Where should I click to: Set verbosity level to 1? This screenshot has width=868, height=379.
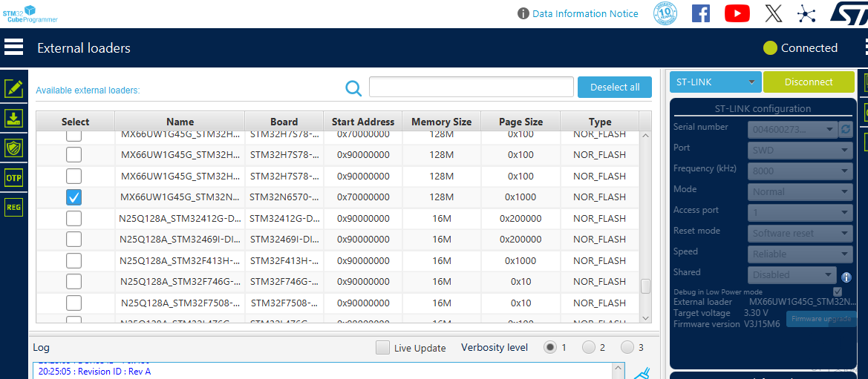pyautogui.click(x=549, y=347)
